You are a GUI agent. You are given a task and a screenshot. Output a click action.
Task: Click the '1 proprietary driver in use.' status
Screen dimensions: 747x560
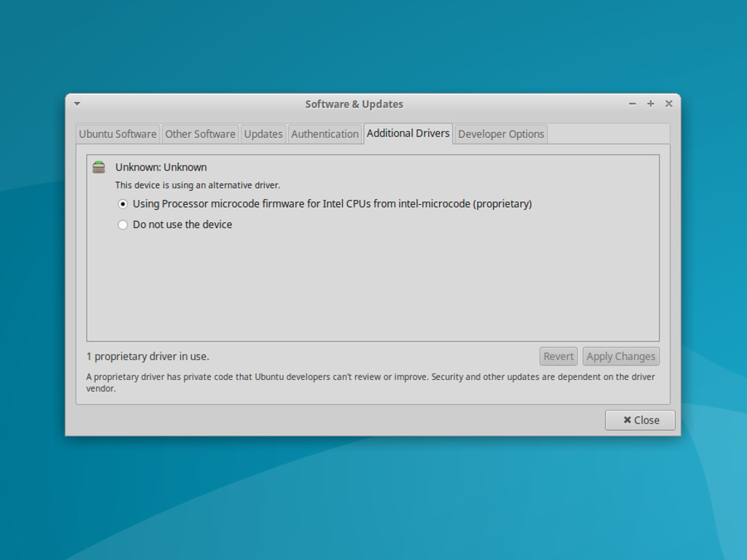click(147, 356)
